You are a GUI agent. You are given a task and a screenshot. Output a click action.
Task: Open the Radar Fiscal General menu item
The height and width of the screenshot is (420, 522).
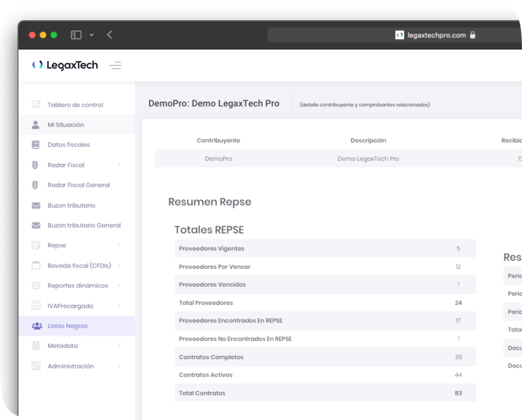pos(78,185)
